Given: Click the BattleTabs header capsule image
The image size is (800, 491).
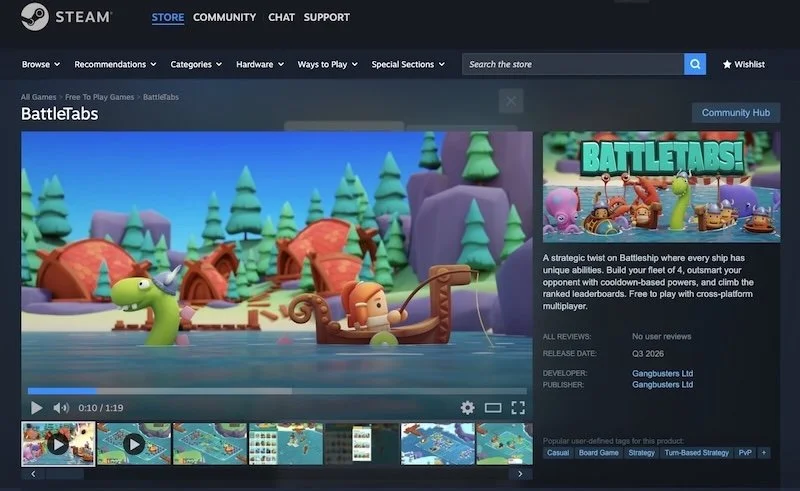Looking at the screenshot, I should click(x=661, y=187).
